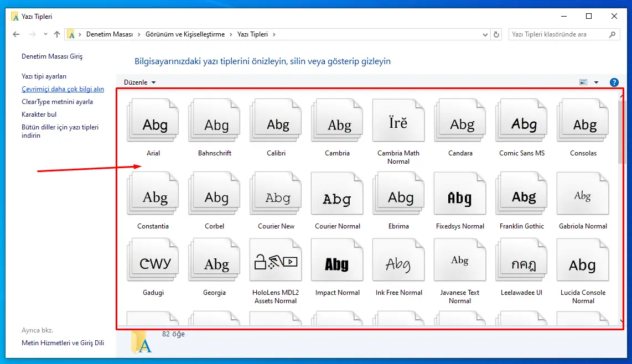
Task: Select the Constantia font icon
Action: (x=153, y=193)
